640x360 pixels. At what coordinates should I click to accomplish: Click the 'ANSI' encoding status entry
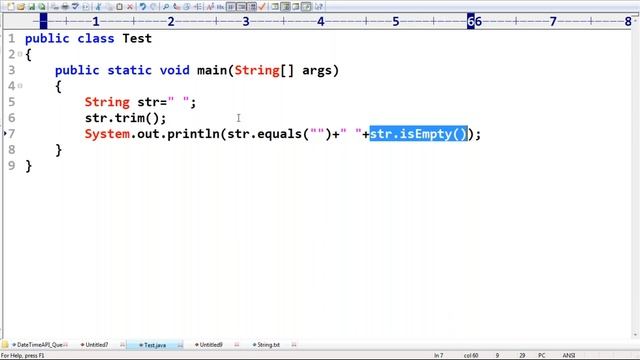(x=569, y=356)
